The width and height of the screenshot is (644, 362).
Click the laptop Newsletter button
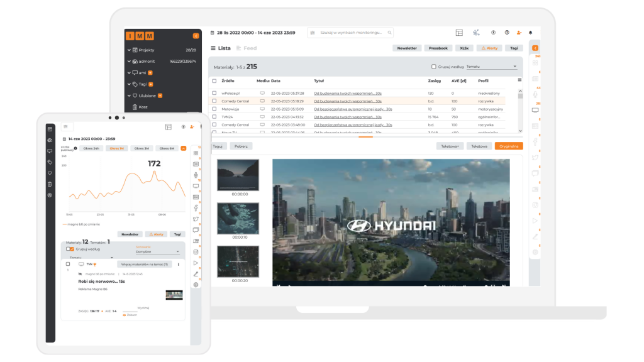(x=407, y=48)
